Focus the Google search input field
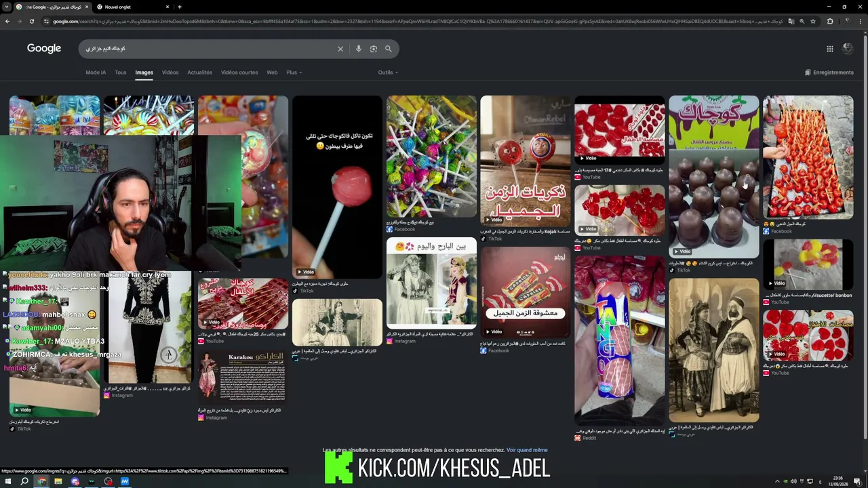 210,49
